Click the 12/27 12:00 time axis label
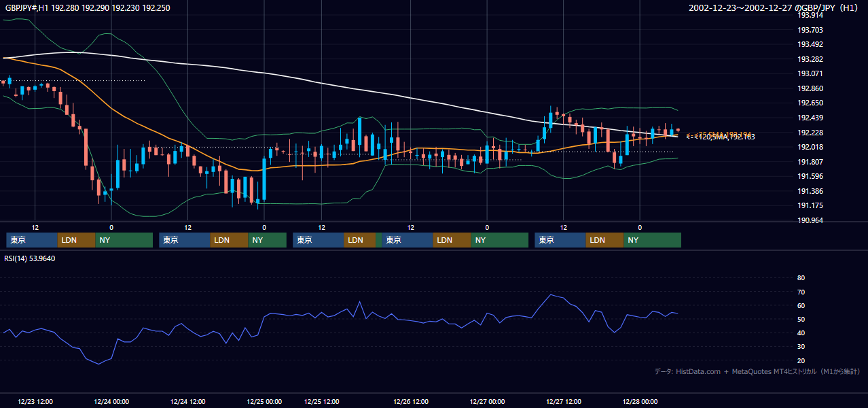The width and height of the screenshot is (868, 408). [x=563, y=402]
